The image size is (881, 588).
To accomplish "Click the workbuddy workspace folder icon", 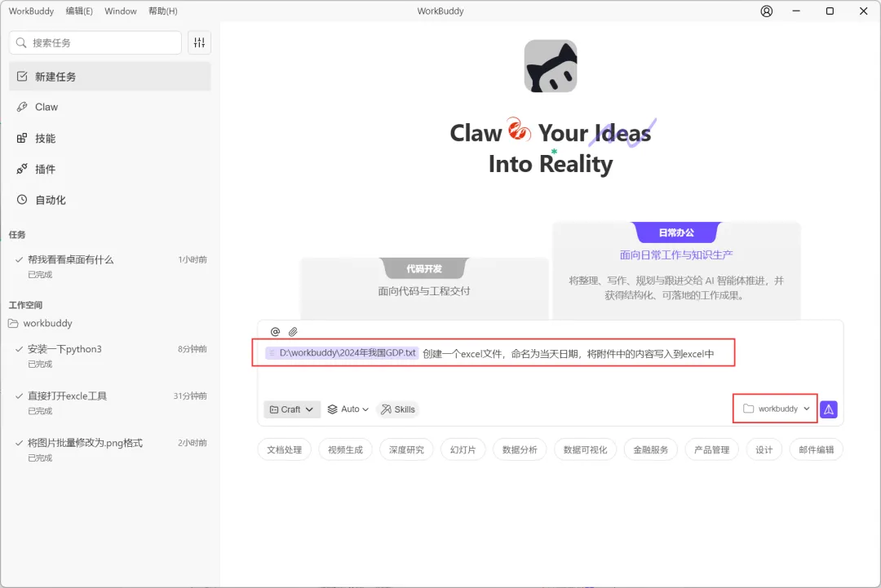I will click(x=13, y=324).
